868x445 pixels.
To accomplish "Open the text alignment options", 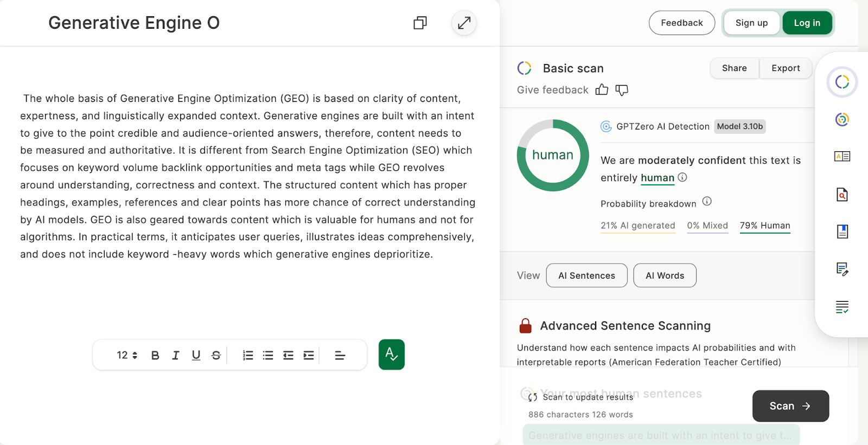I will pos(340,356).
